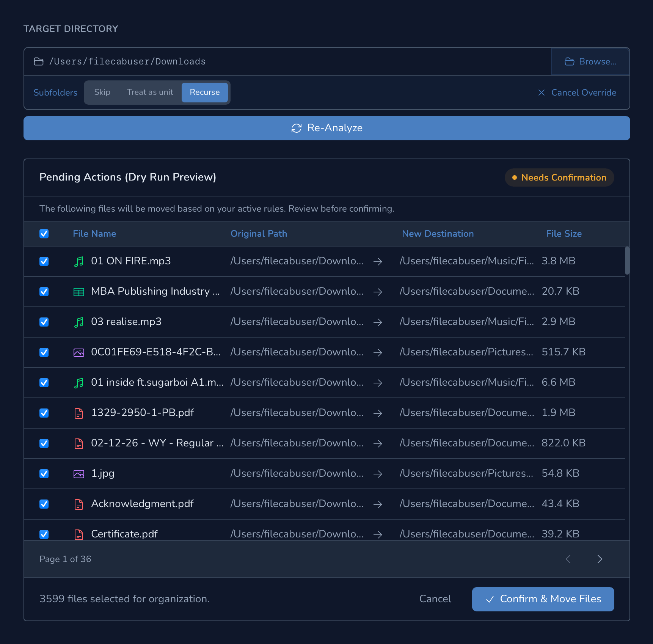The width and height of the screenshot is (653, 644).
Task: Click the arrow icon in the 03 realise.mp3 row
Action: tap(378, 322)
